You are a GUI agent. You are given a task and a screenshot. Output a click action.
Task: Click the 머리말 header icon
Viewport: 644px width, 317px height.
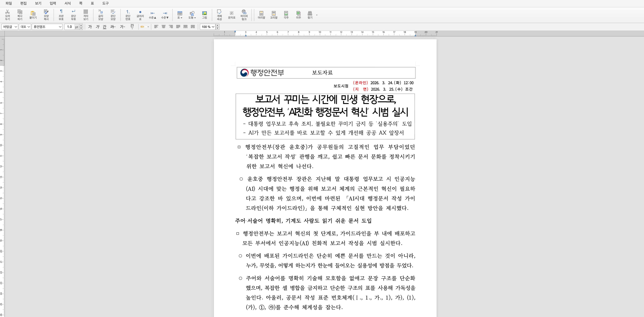261,15
